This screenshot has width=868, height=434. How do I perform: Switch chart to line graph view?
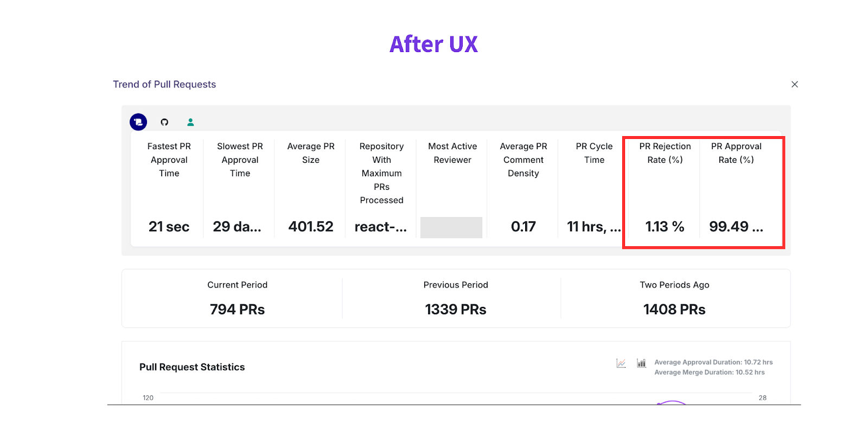pyautogui.click(x=621, y=363)
